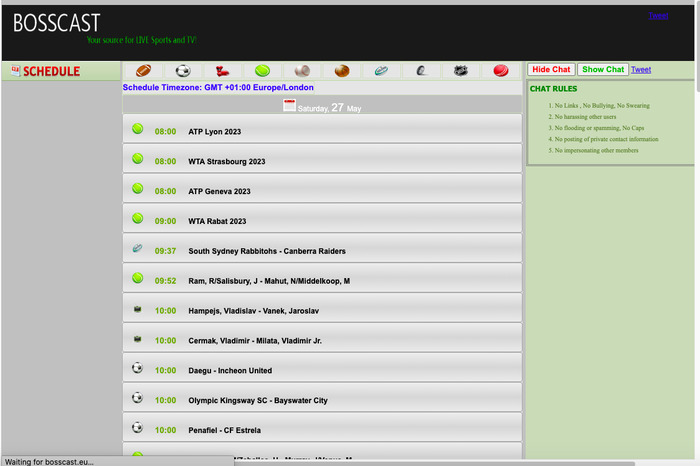
Task: Click tennis ball icon in WTA Rabat 2023 row
Action: click(138, 218)
